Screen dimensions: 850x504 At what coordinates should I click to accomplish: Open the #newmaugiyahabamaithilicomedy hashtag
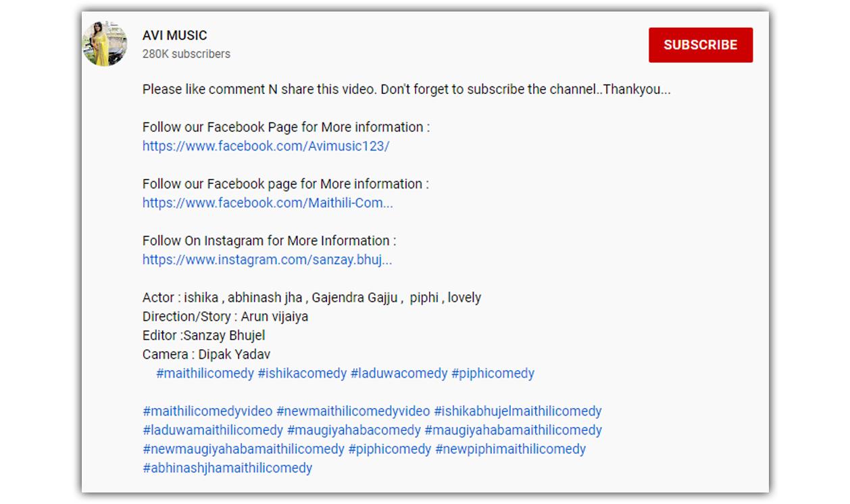[243, 449]
